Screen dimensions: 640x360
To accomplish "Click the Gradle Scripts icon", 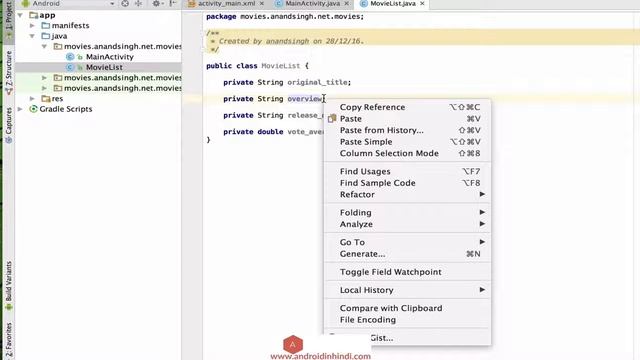I will [x=33, y=109].
